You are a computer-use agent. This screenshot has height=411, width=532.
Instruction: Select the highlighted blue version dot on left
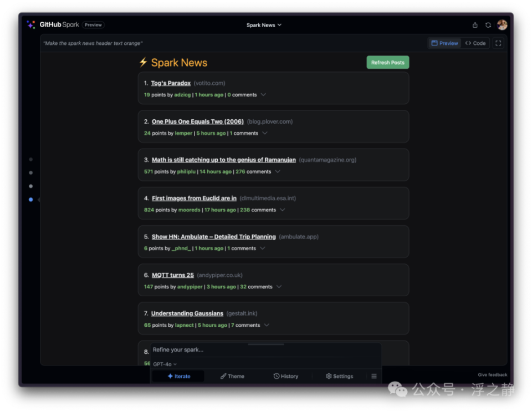30,199
